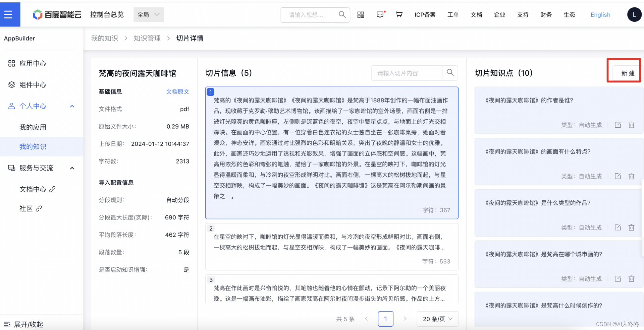
Task: Expand the 全局 region dropdown
Action: click(148, 14)
